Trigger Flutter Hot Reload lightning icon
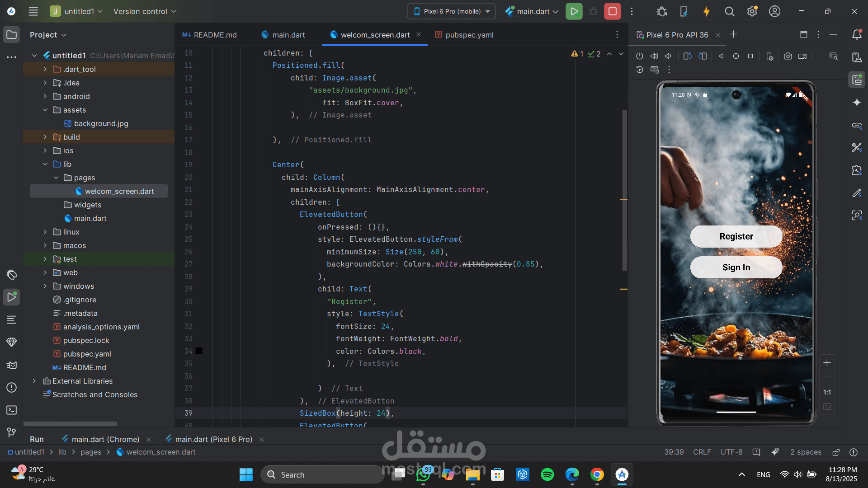Screen dimensions: 868x488 [707, 11]
